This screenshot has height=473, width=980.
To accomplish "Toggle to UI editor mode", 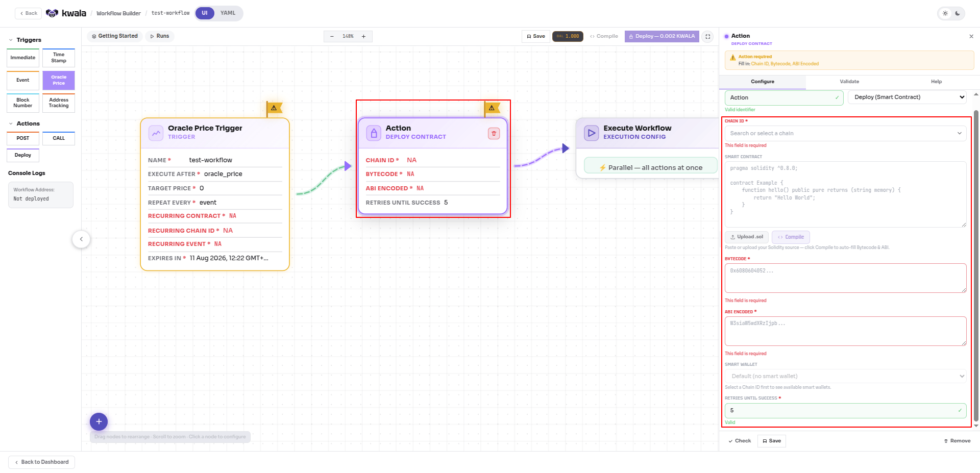I will coord(205,13).
